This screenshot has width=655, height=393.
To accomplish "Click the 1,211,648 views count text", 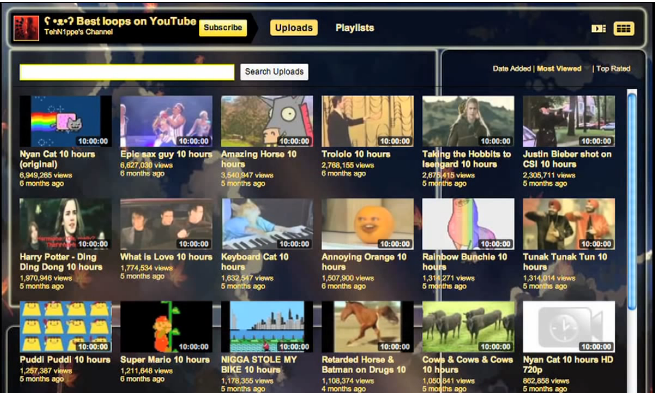I will pos(147,371).
